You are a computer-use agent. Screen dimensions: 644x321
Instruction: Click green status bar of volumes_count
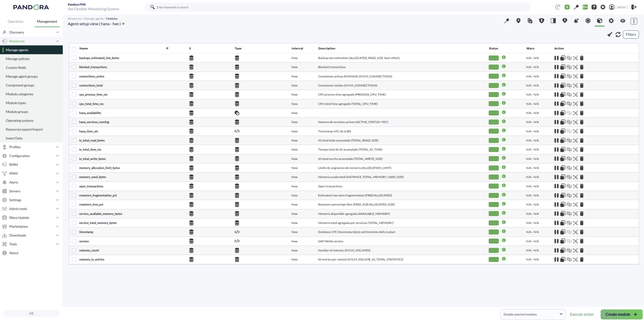(x=494, y=250)
